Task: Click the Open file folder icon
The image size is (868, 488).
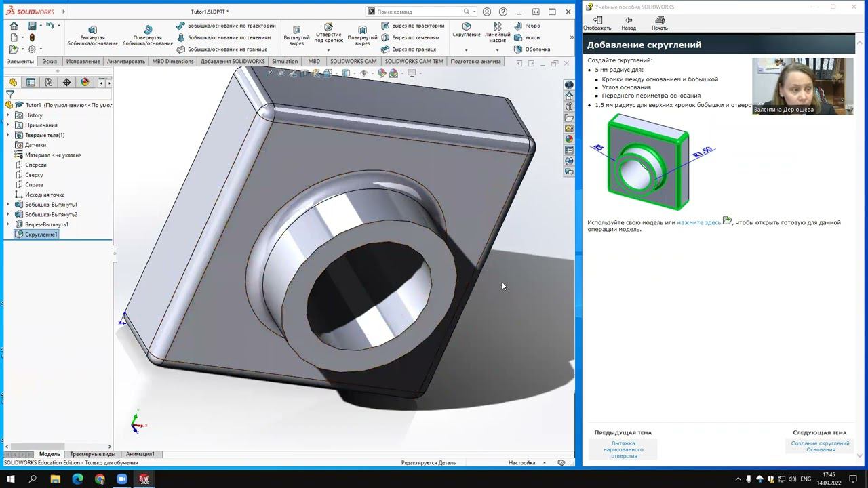Action: 14,49
